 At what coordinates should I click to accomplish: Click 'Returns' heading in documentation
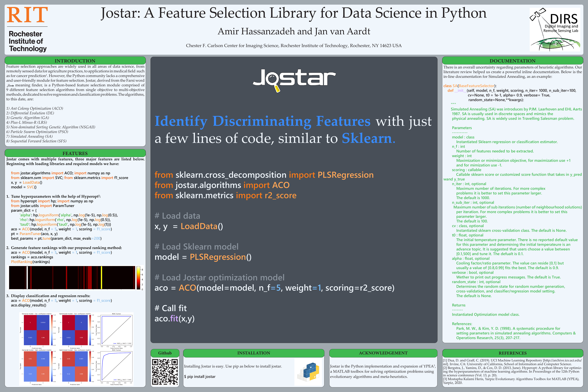[458, 305]
